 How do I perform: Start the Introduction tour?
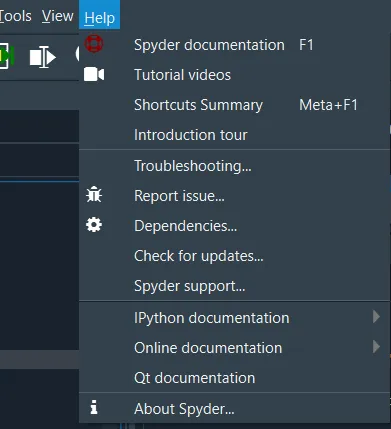tap(235, 135)
